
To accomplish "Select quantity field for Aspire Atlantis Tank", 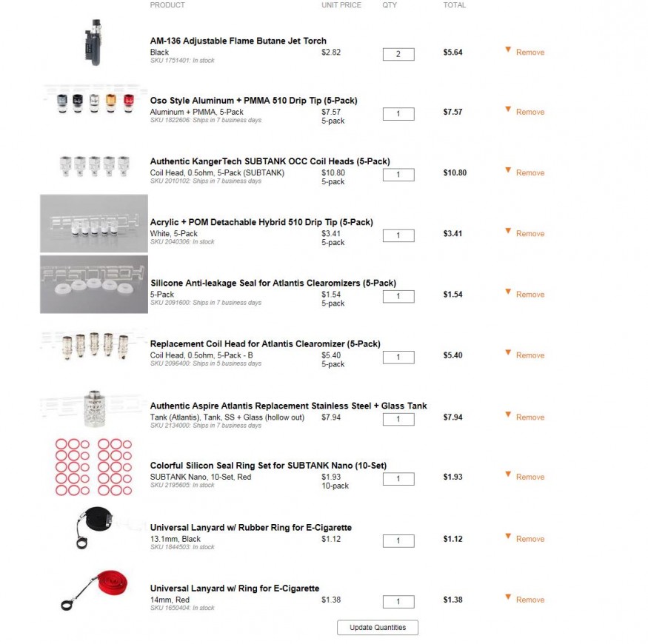I will click(x=398, y=419).
